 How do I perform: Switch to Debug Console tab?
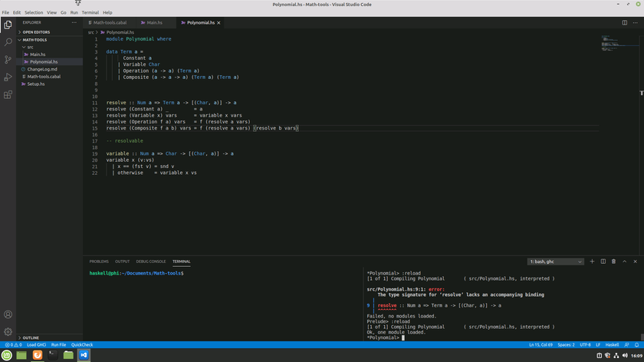(x=151, y=262)
